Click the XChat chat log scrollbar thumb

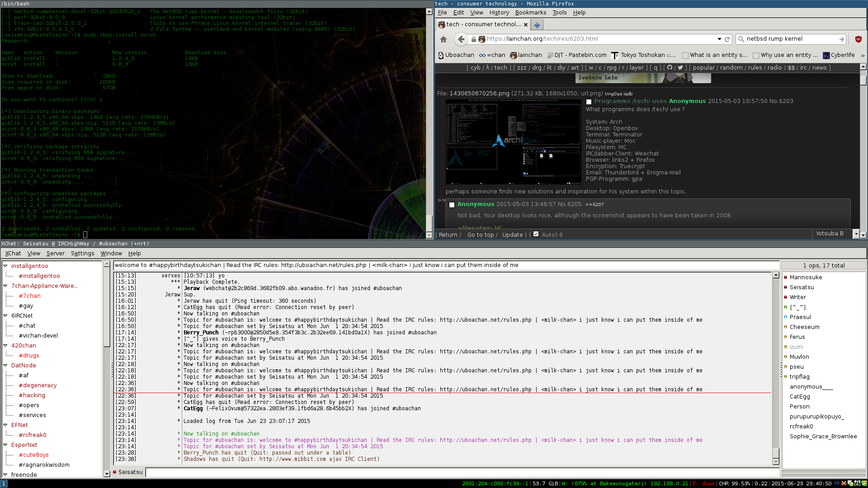click(776, 453)
